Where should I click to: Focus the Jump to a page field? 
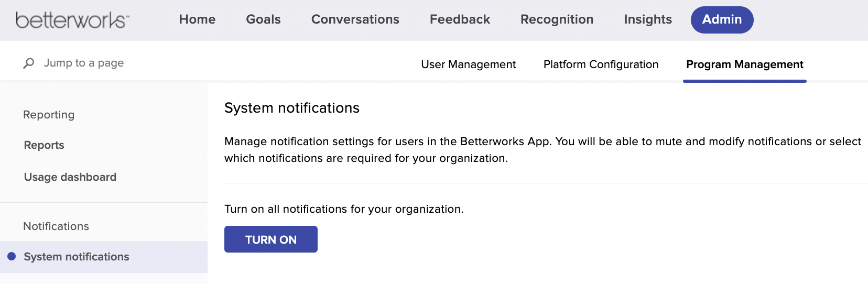coord(84,63)
